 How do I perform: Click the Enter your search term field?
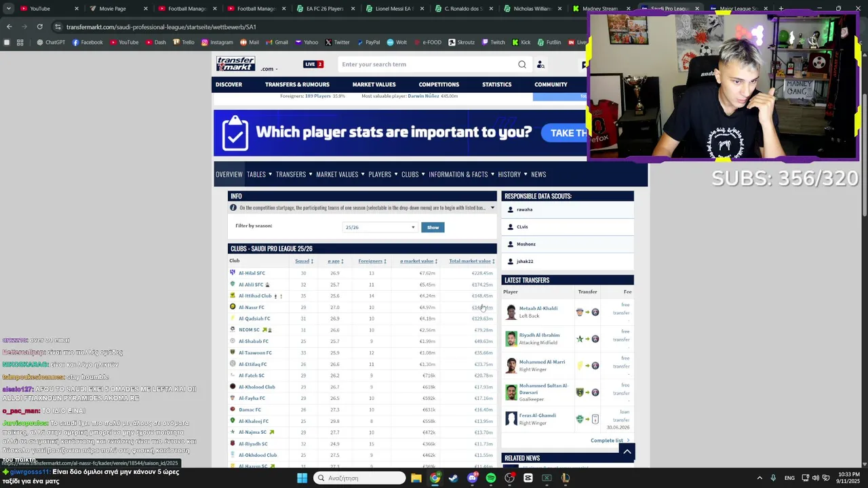click(x=427, y=64)
